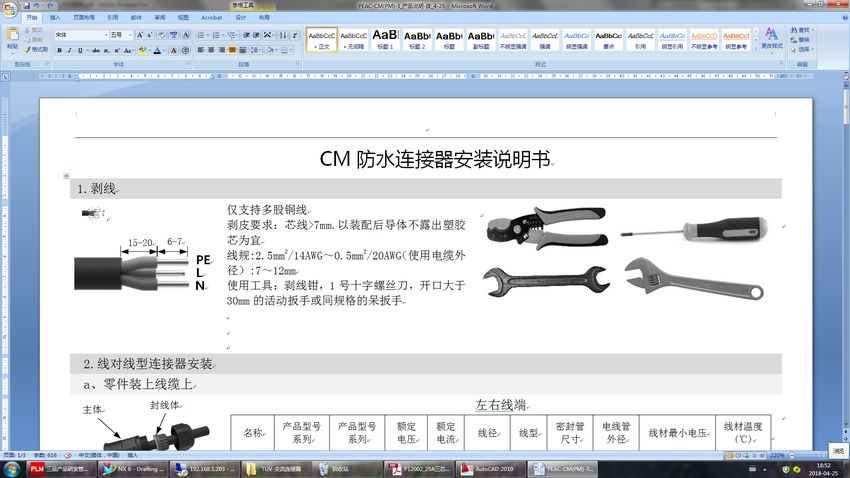This screenshot has width=850, height=478.
Task: Open the Table Tools Design tab
Action: coord(241,17)
